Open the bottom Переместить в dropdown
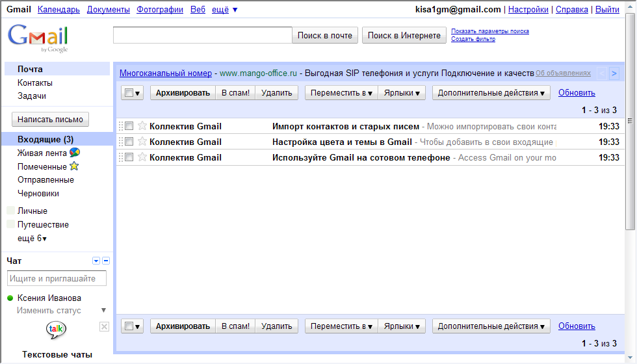Image resolution: width=637 pixels, height=364 pixels. (341, 326)
